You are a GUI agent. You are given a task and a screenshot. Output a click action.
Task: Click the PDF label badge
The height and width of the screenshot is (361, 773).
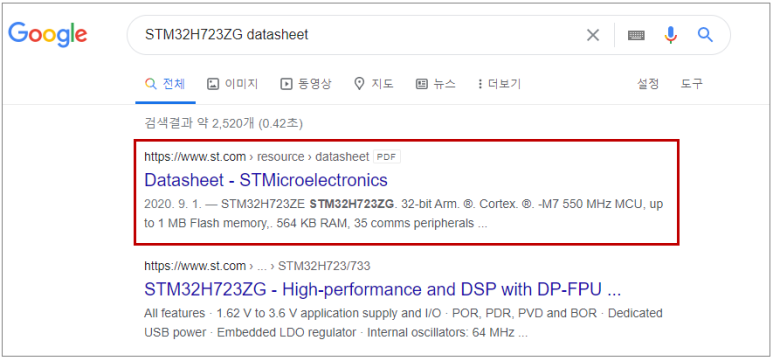pos(387,157)
